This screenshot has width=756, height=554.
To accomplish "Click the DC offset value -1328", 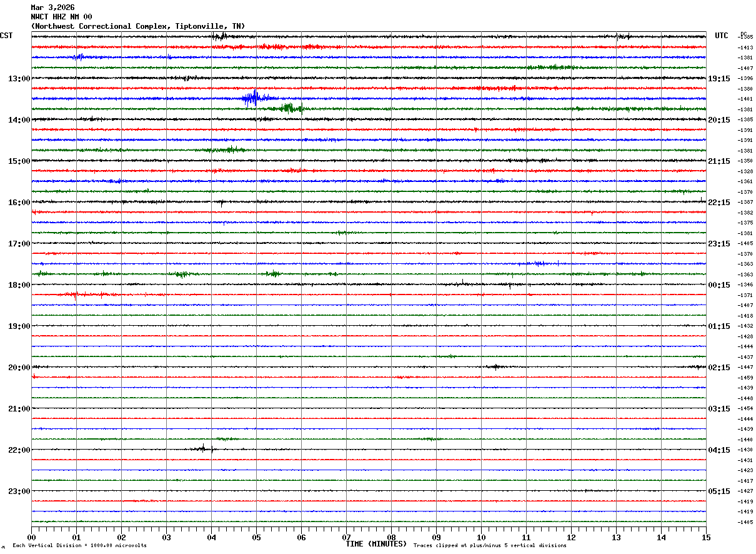I will click(745, 171).
